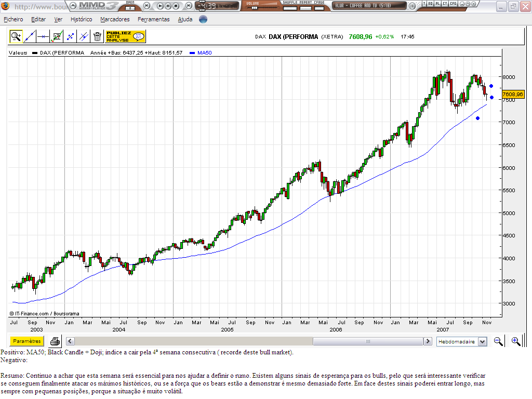The image size is (532, 399).
Task: Toggle Winamp Repeat mode
Action: [x=305, y=8]
